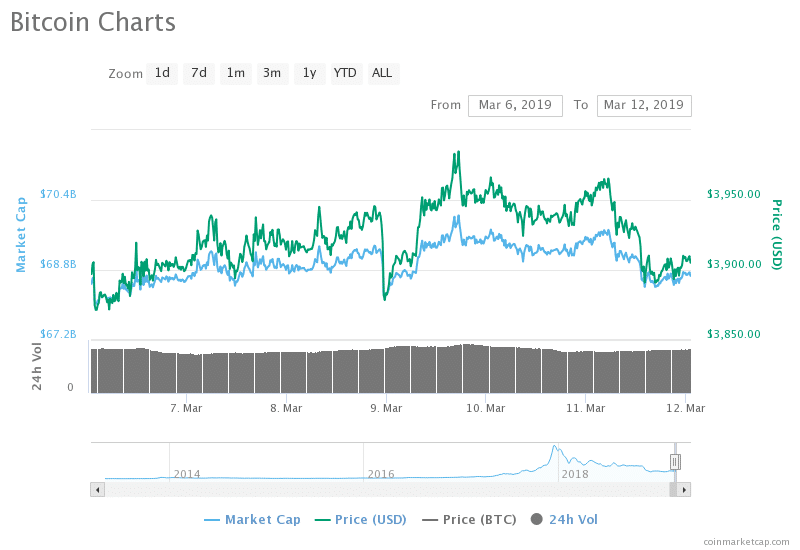Click the 2018 peak in navigator chart
Image resolution: width=800 pixels, height=550 pixels.
(x=555, y=447)
